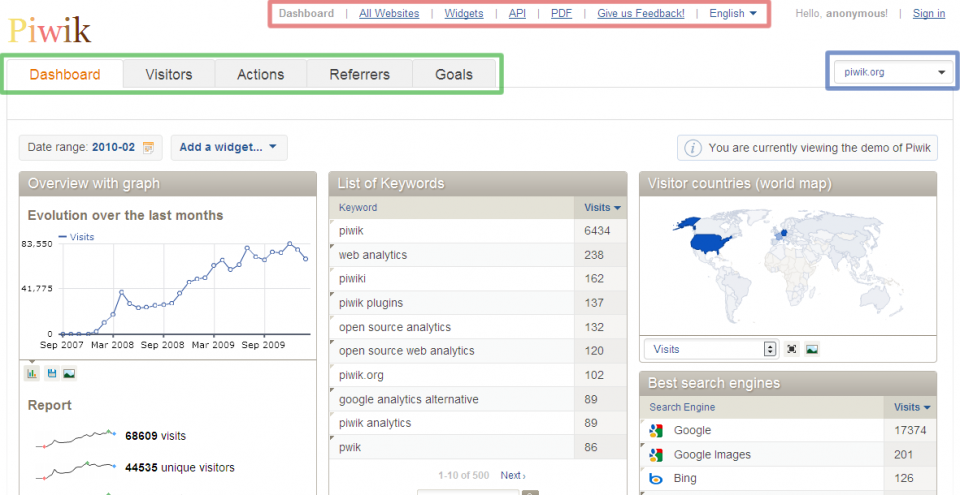Select the 'open source web analytics' keyword row

pyautogui.click(x=478, y=351)
